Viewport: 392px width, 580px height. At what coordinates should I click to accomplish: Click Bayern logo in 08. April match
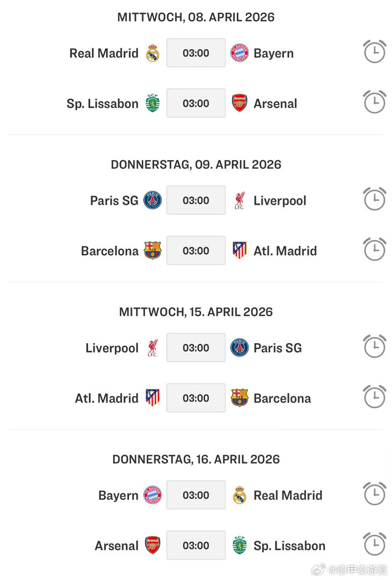pos(240,53)
